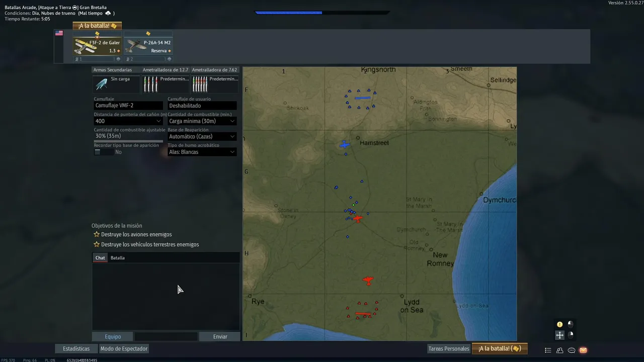The image size is (644, 362).
Task: Toggle Recordar tipo base de aparición switch
Action: coord(104,152)
